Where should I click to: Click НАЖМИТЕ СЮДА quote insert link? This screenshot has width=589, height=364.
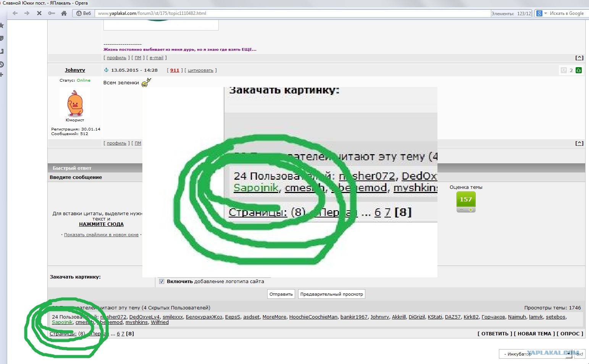click(x=101, y=224)
